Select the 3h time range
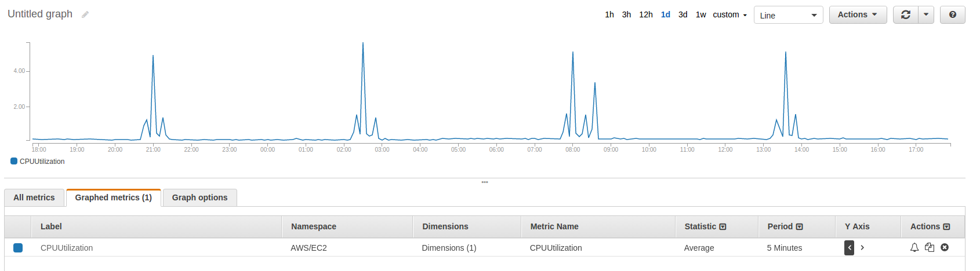 tap(627, 15)
